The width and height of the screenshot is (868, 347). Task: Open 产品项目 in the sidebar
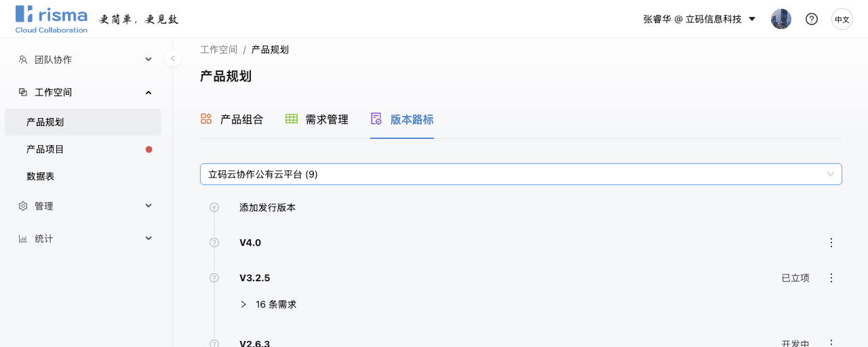coord(45,149)
